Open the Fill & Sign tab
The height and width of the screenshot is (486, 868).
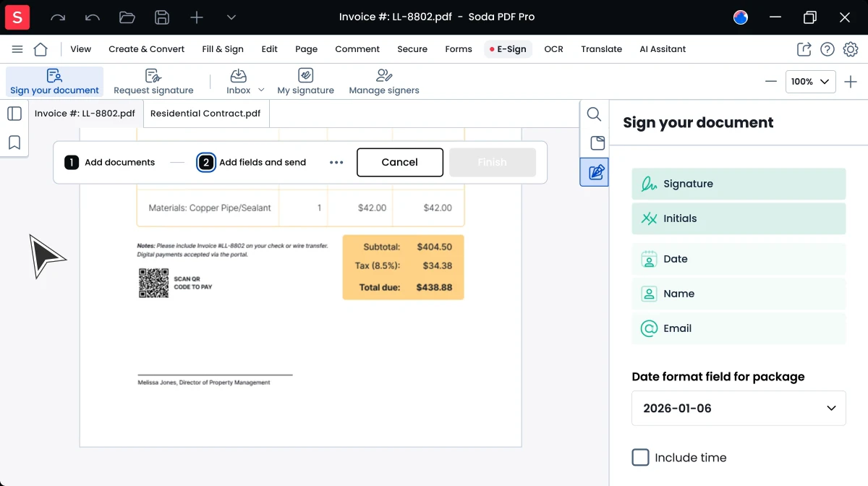tap(223, 49)
